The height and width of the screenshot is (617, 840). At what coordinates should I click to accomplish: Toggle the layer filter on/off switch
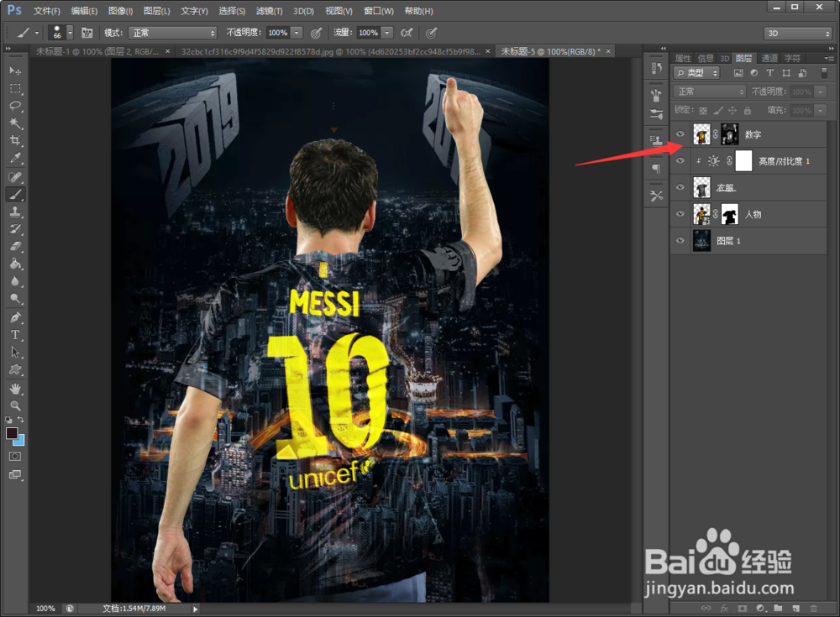coord(824,72)
